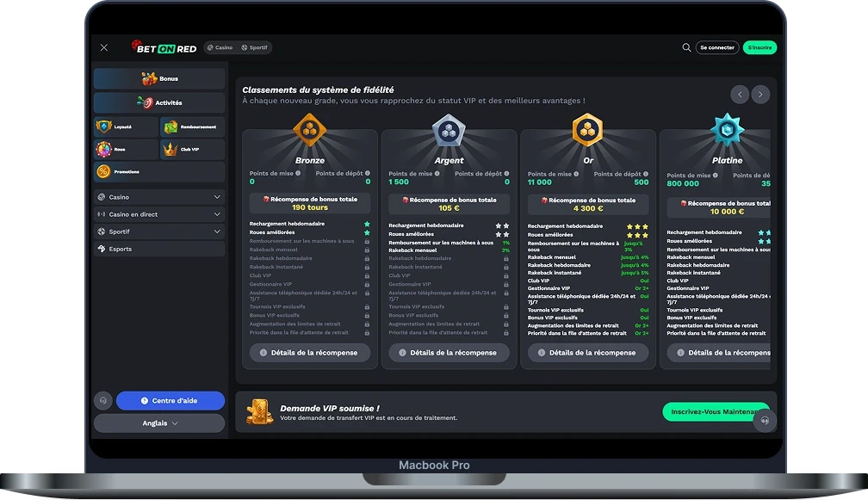Switch to the Casino tab in header
Screen dimensions: 868x500
click(x=219, y=48)
